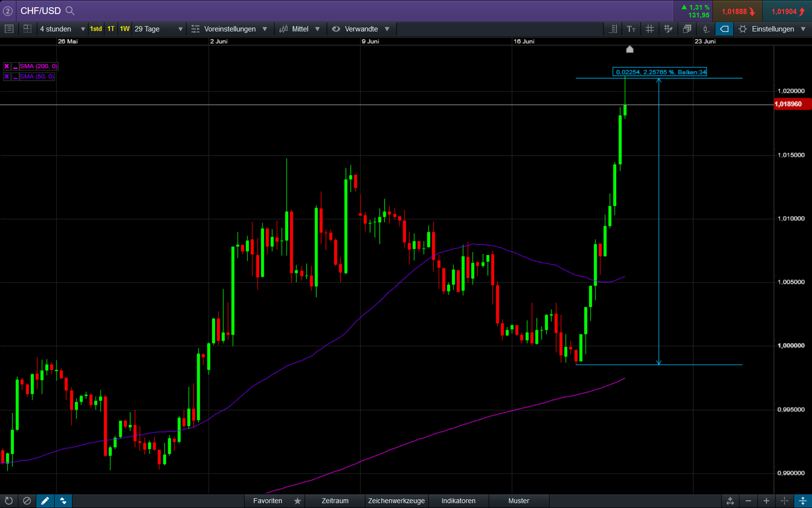Screen dimensions: 812x508
Task: Click the 1,31 % daily change value
Action: tap(699, 7)
